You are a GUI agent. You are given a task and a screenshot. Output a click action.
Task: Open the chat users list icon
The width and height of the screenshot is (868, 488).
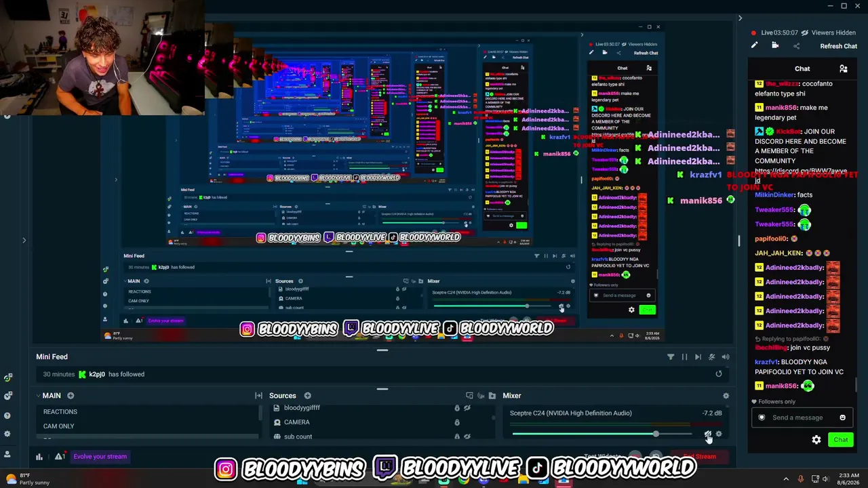click(843, 68)
